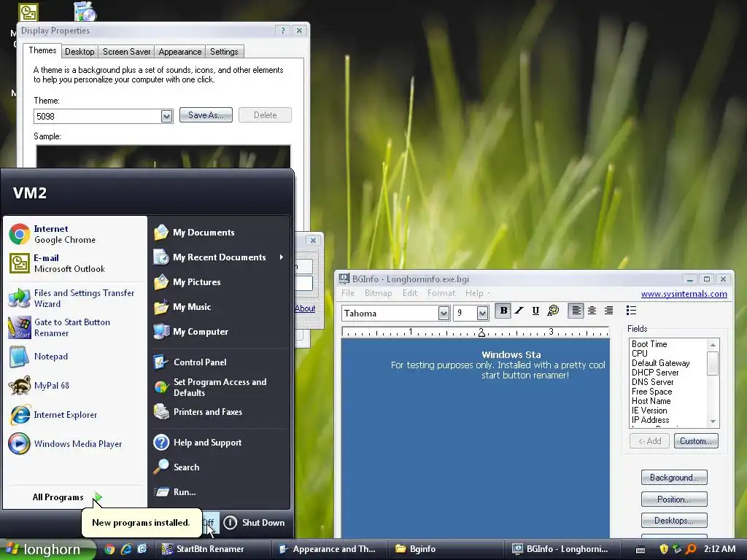Viewport: 747px width, 560px height.
Task: Open My Computer
Action: coord(219,332)
